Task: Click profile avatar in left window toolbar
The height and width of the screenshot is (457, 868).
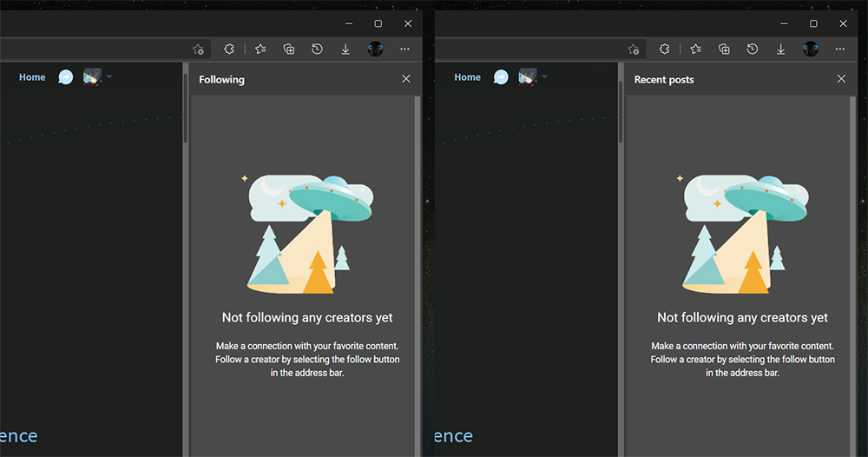Action: 375,49
